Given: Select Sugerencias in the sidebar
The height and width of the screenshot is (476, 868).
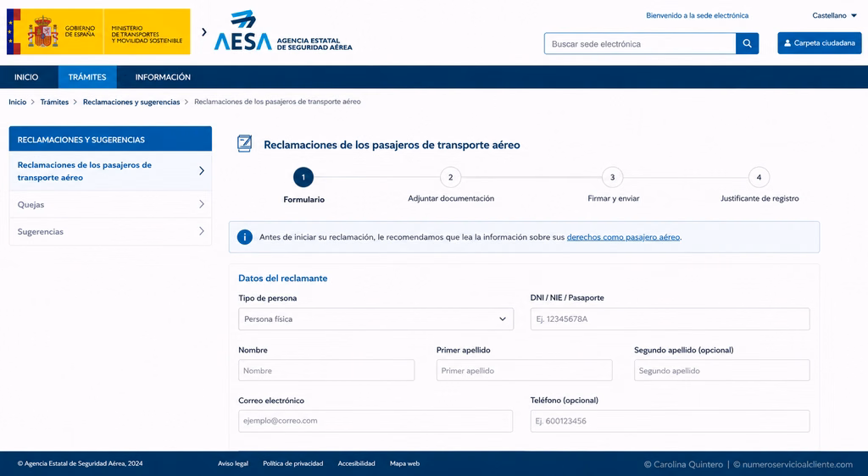Looking at the screenshot, I should (x=110, y=231).
